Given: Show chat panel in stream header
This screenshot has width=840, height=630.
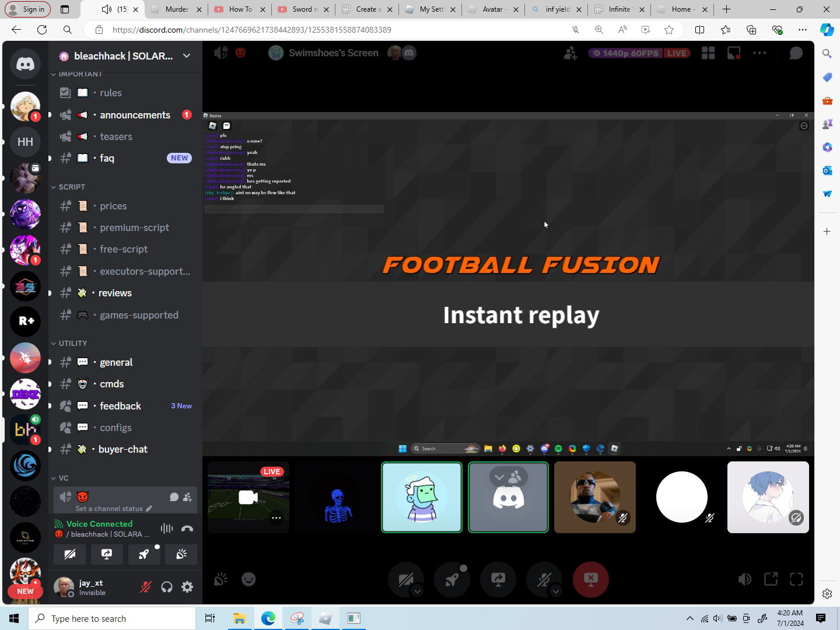Looking at the screenshot, I should click(x=796, y=53).
